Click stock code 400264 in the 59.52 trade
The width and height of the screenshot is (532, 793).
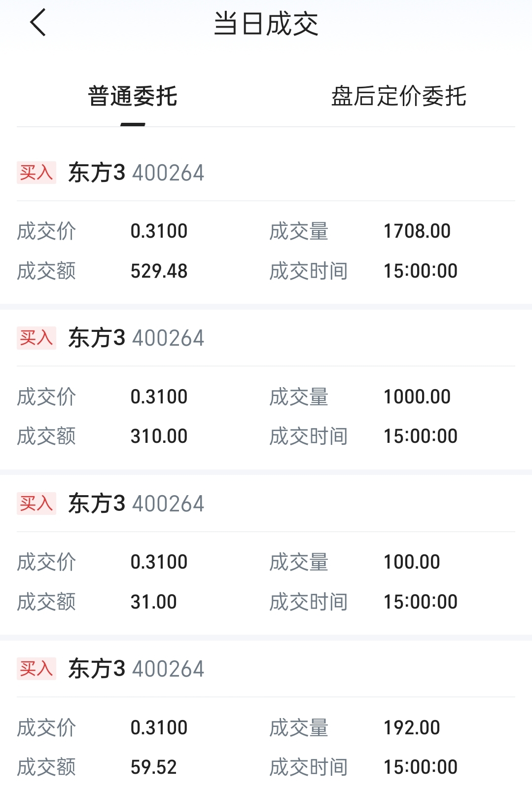point(168,669)
